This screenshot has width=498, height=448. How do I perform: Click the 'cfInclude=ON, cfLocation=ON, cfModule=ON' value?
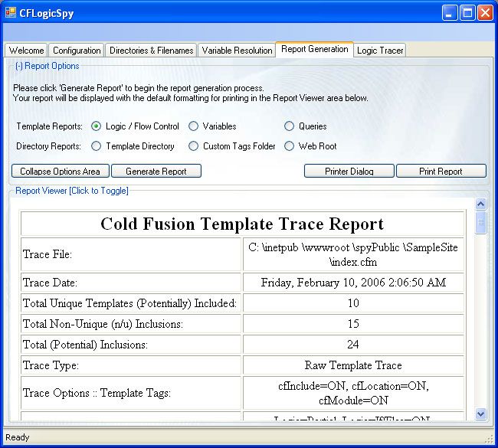click(x=353, y=393)
